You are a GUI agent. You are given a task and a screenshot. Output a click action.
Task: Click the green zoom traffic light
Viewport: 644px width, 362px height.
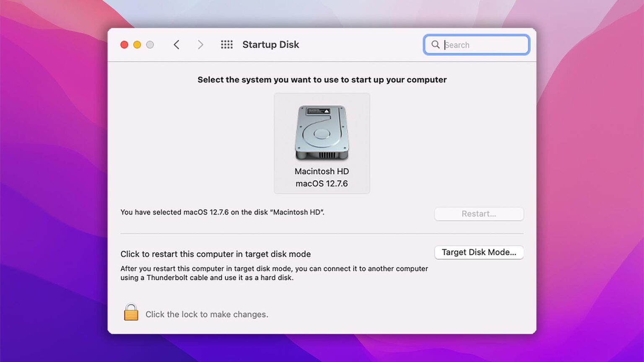(150, 44)
